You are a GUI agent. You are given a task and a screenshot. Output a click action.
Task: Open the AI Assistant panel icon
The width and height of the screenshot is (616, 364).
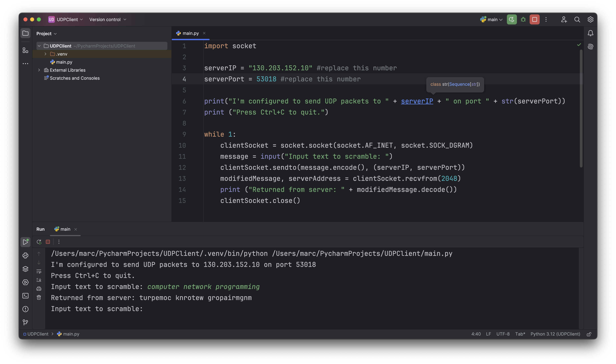[591, 47]
